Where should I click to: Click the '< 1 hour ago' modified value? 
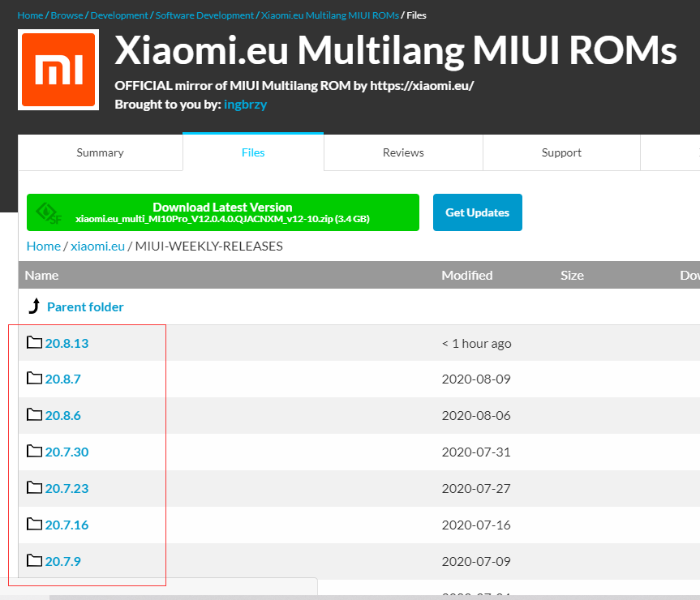(x=477, y=344)
